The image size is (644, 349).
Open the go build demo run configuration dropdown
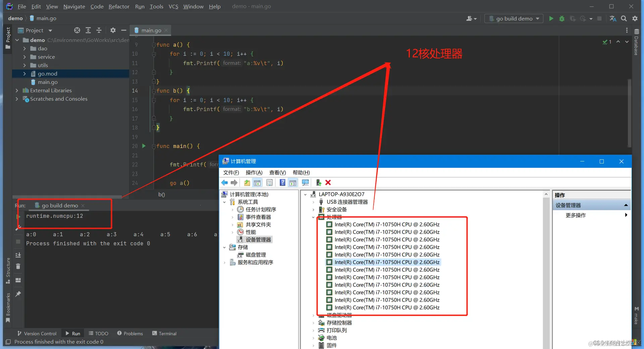tap(538, 18)
